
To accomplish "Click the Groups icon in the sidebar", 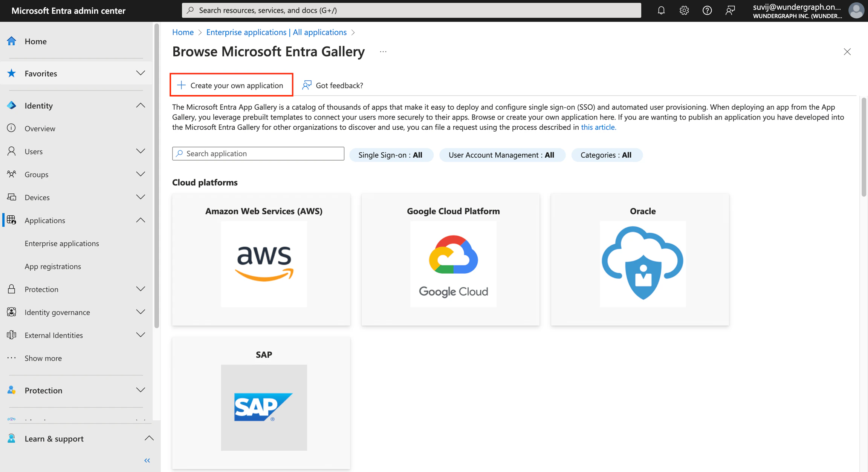I will (11, 174).
